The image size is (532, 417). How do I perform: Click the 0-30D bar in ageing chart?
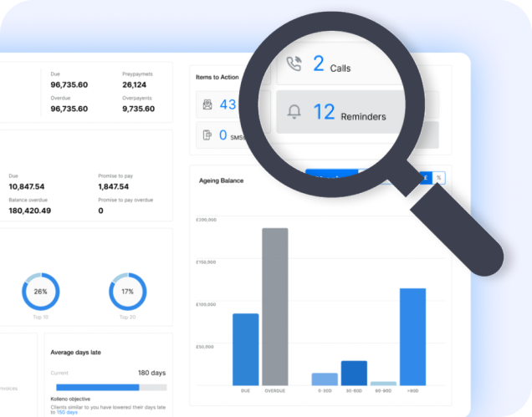325,379
